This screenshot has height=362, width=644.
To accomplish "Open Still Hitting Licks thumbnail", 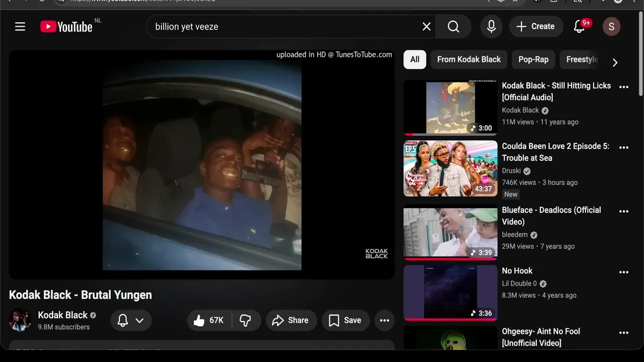I will [450, 108].
